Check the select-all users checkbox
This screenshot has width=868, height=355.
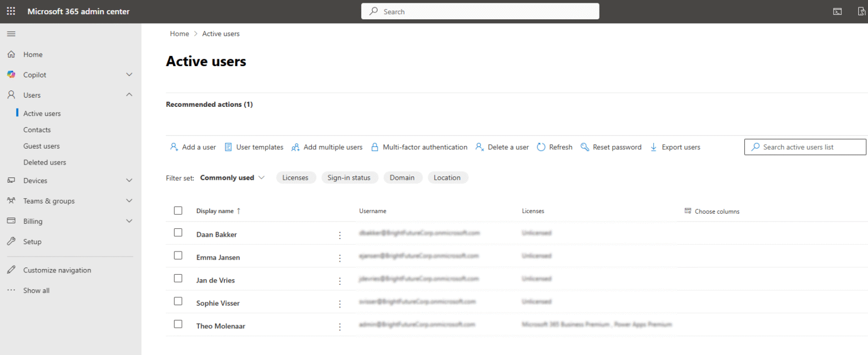point(178,210)
